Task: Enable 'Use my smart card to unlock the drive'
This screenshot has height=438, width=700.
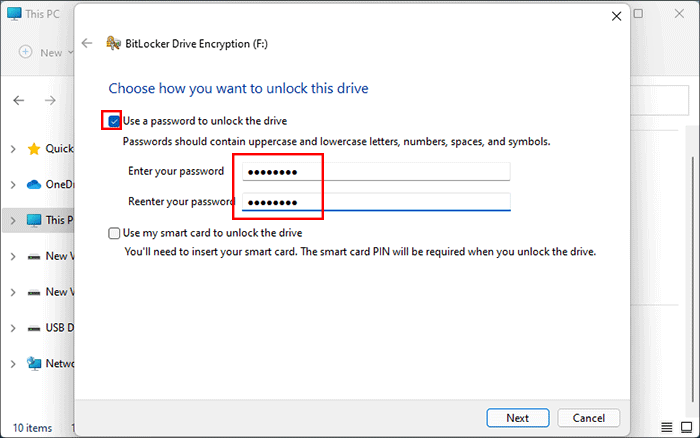Action: point(114,233)
